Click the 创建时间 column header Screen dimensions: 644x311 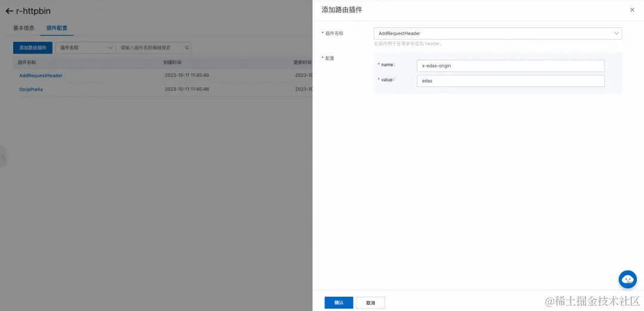172,63
